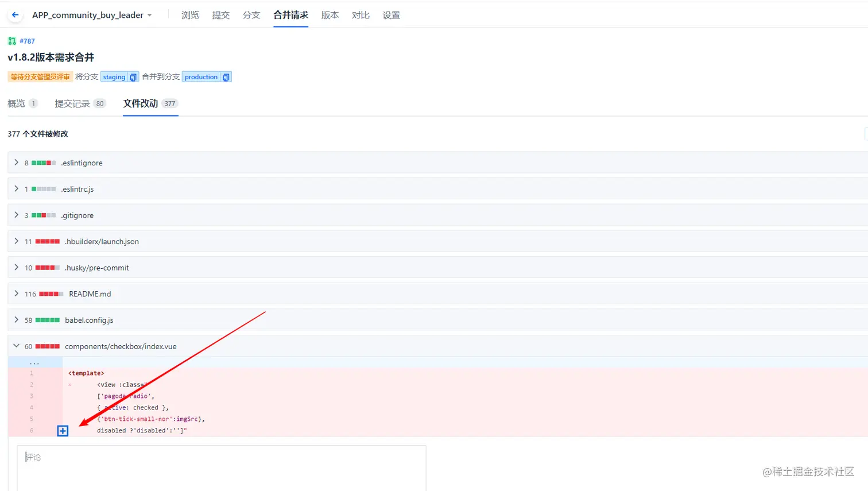Open the 分支 menu tab

[x=251, y=15]
